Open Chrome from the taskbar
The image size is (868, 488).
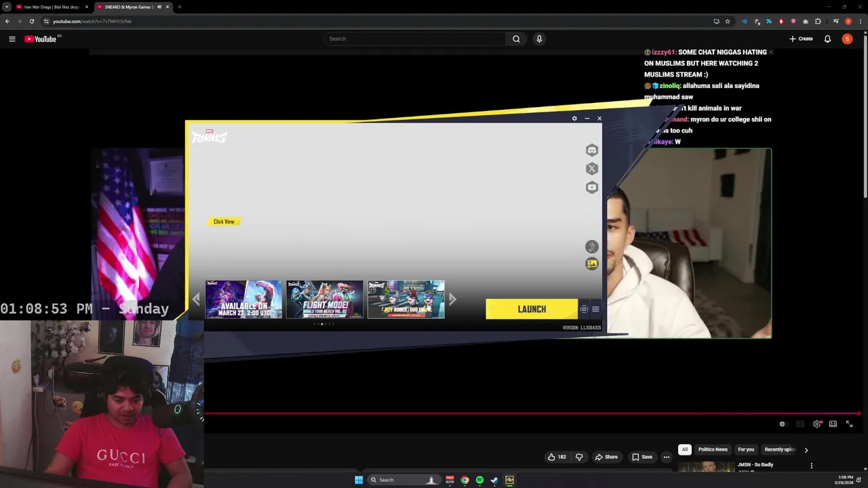(465, 480)
